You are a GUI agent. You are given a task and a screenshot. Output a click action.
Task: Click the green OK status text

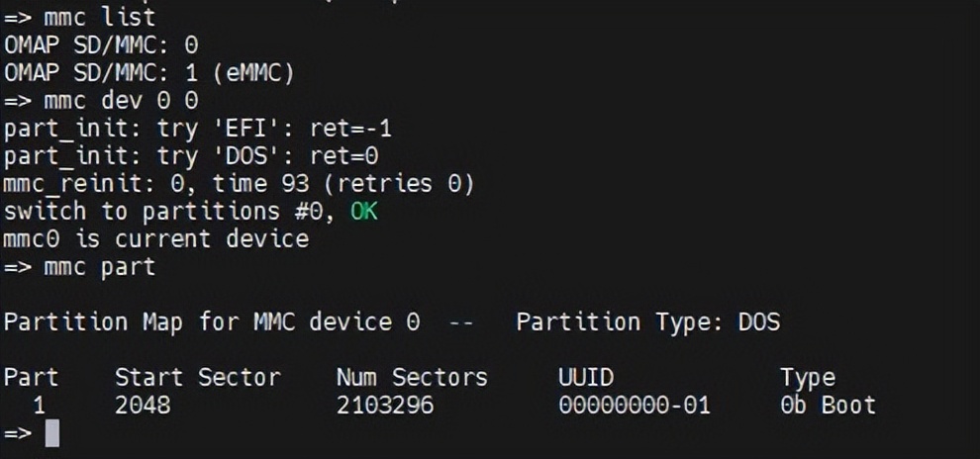pyautogui.click(x=363, y=211)
